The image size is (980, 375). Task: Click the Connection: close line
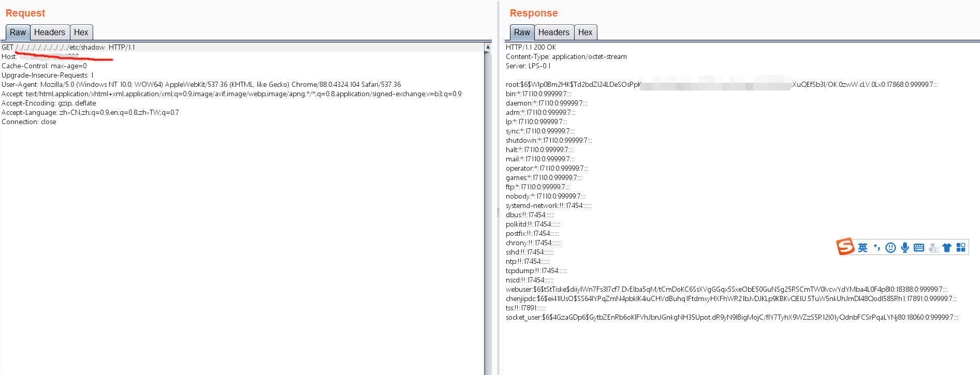point(29,122)
